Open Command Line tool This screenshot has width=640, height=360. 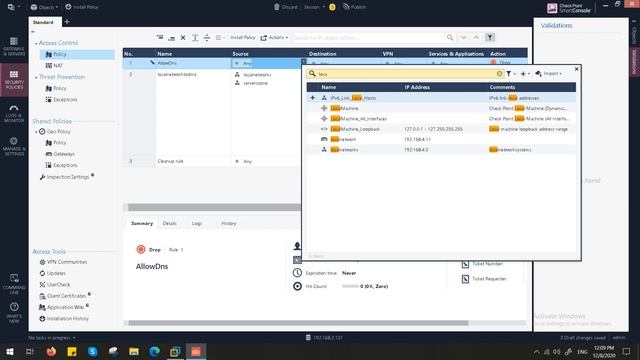(x=14, y=284)
